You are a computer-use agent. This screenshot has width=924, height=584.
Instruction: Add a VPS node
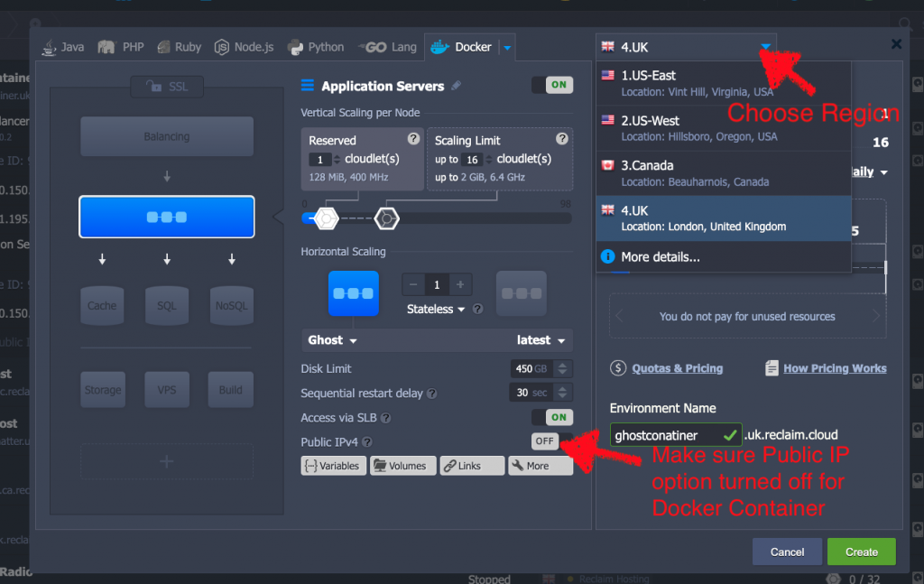pos(167,390)
